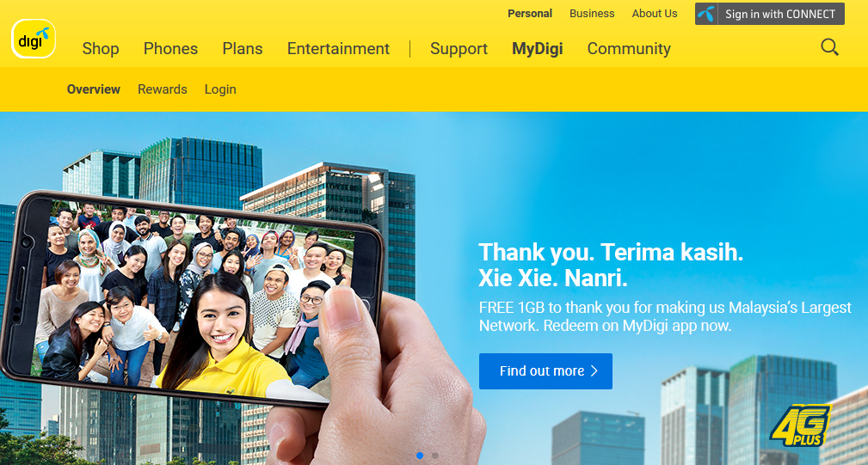Open the Shop menu
This screenshot has height=465, width=868.
coord(101,49)
